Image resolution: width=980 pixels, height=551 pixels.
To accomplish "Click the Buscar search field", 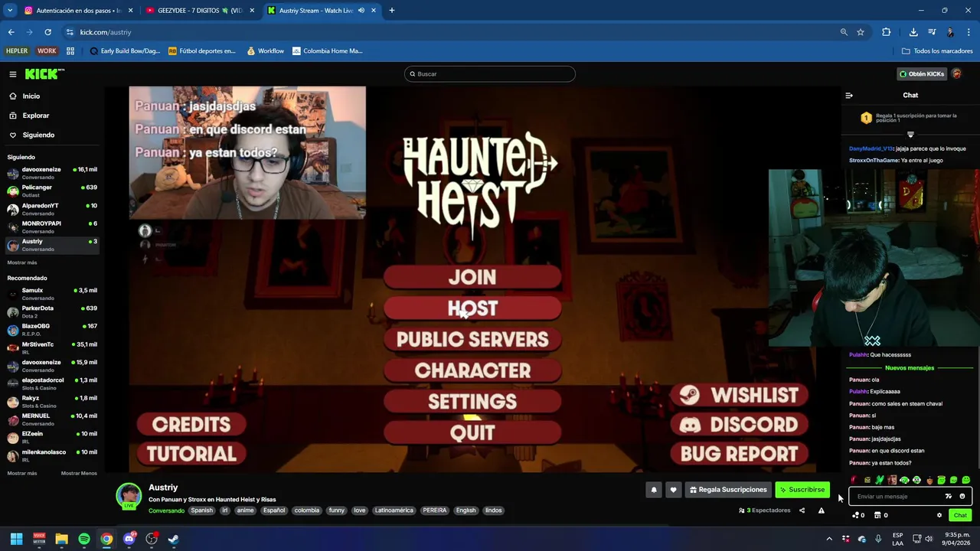I will (x=490, y=74).
